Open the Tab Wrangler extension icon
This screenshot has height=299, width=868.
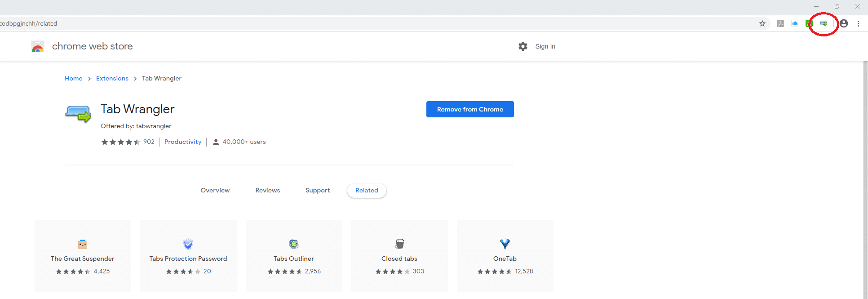click(824, 23)
